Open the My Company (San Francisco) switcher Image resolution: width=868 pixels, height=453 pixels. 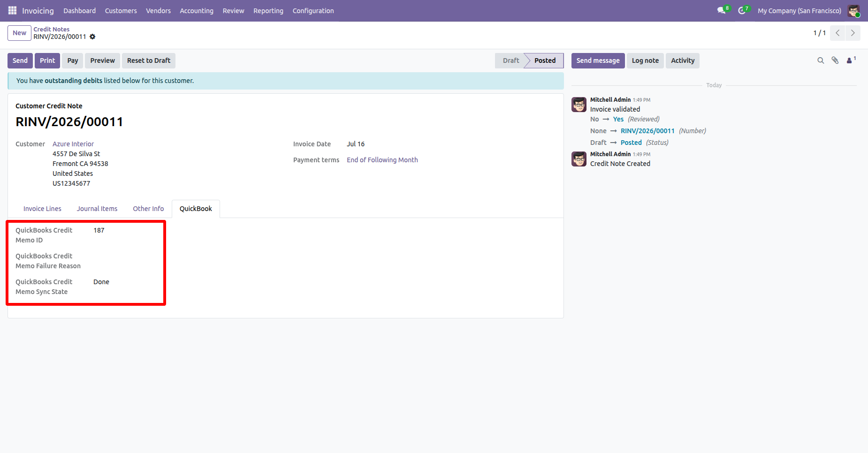799,11
